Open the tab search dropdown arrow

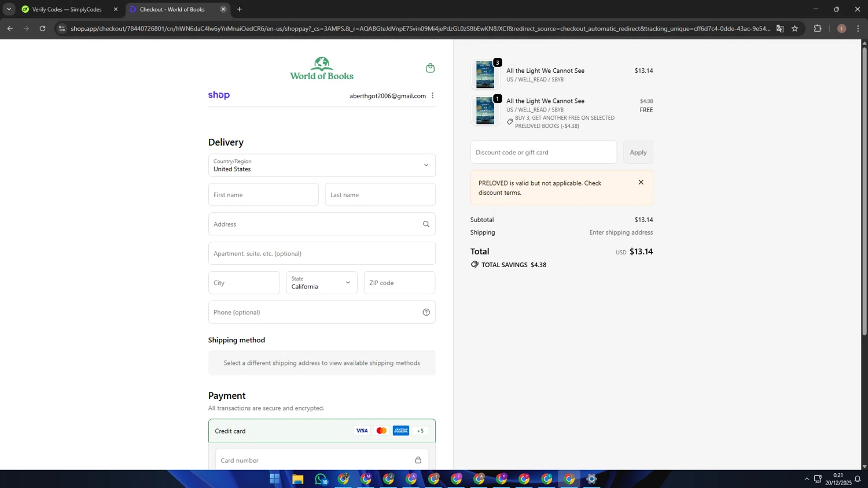9,9
